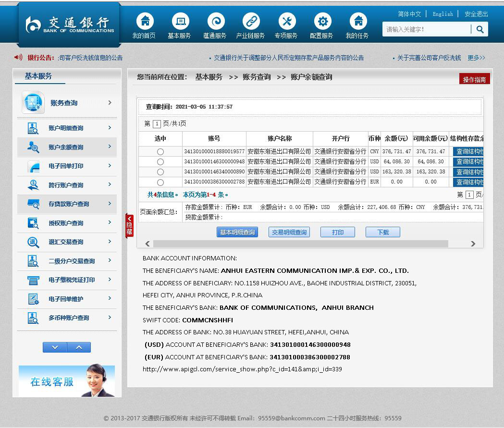504x428 pixels.
Task: Click 查询结构性 button in CNY row
Action: [468, 151]
